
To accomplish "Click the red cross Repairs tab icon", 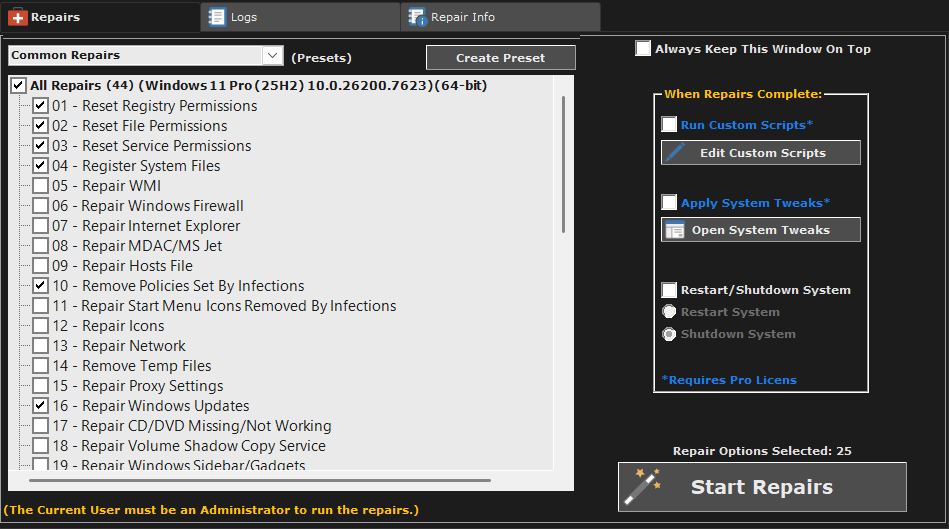I will [17, 17].
